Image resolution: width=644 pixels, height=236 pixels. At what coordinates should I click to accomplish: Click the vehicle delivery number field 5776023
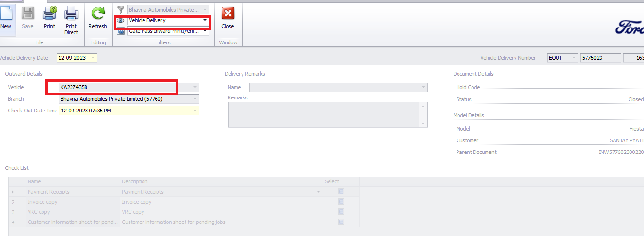[601, 58]
